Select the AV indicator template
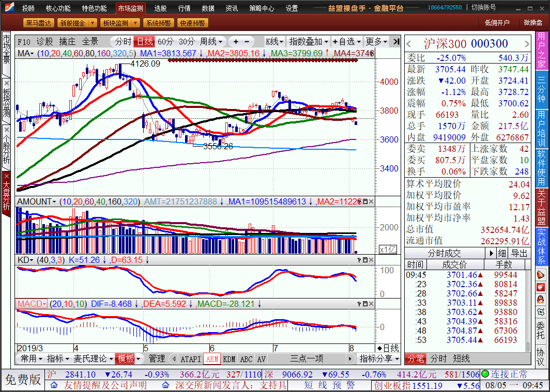 tap(262, 359)
